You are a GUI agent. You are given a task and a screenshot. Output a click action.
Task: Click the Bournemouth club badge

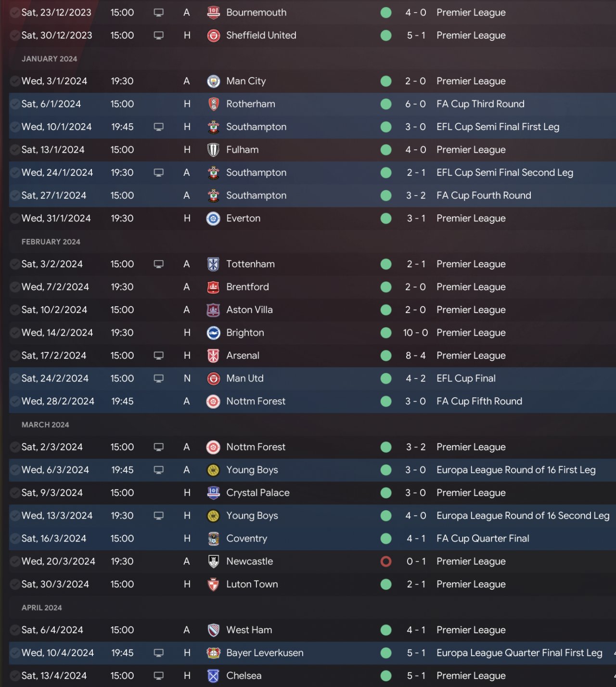(213, 13)
